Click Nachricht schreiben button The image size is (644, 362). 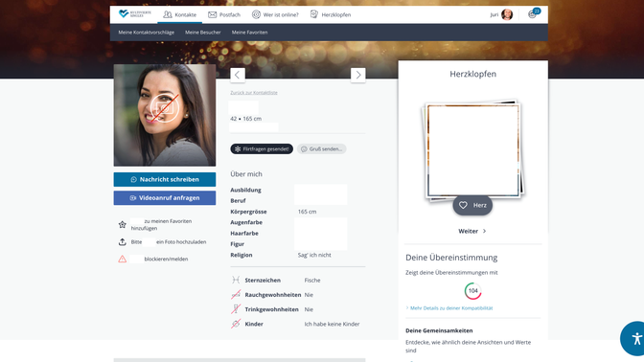[165, 179]
